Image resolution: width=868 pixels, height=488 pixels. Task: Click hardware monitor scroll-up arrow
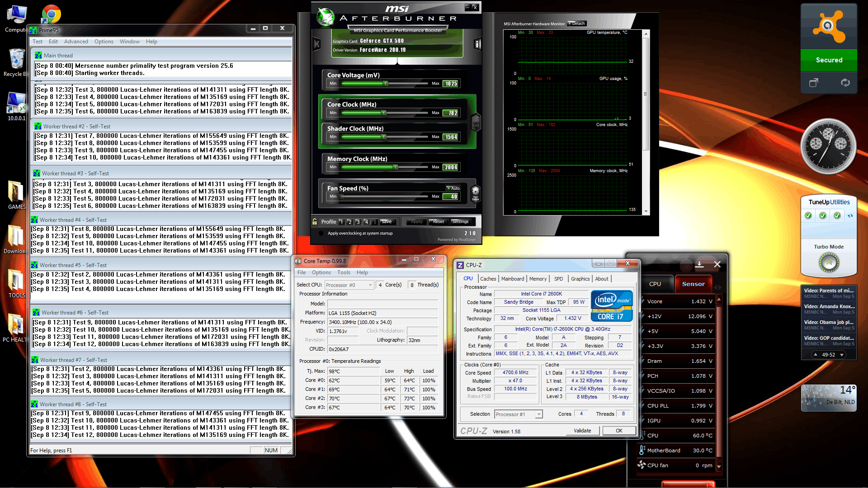tap(646, 34)
